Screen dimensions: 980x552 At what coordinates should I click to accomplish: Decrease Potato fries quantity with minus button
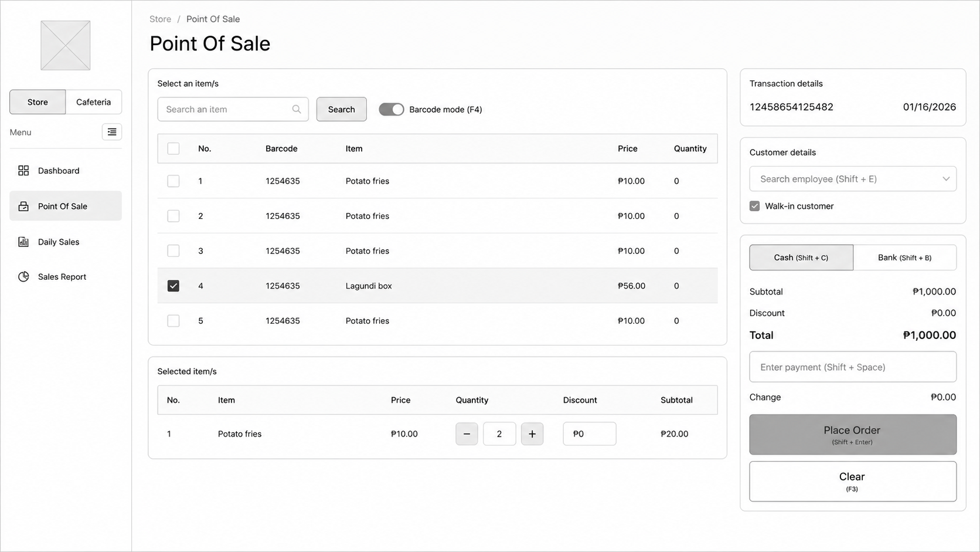pyautogui.click(x=467, y=434)
